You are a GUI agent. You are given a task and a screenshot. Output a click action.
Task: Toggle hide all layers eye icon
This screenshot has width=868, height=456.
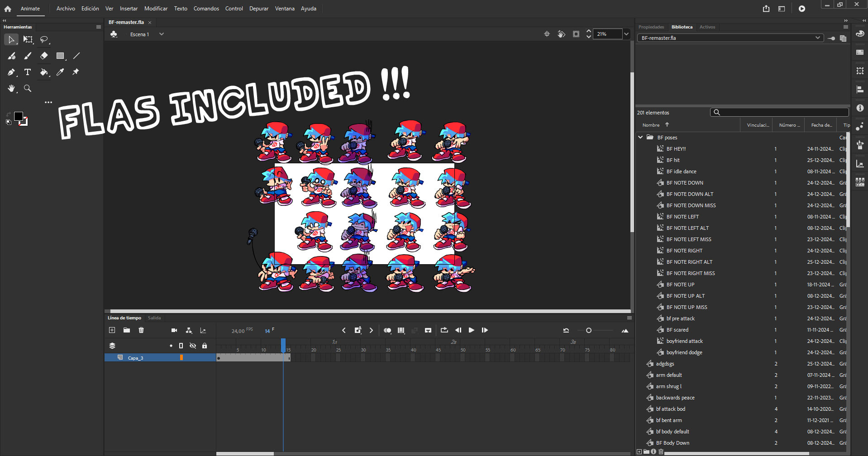(193, 346)
